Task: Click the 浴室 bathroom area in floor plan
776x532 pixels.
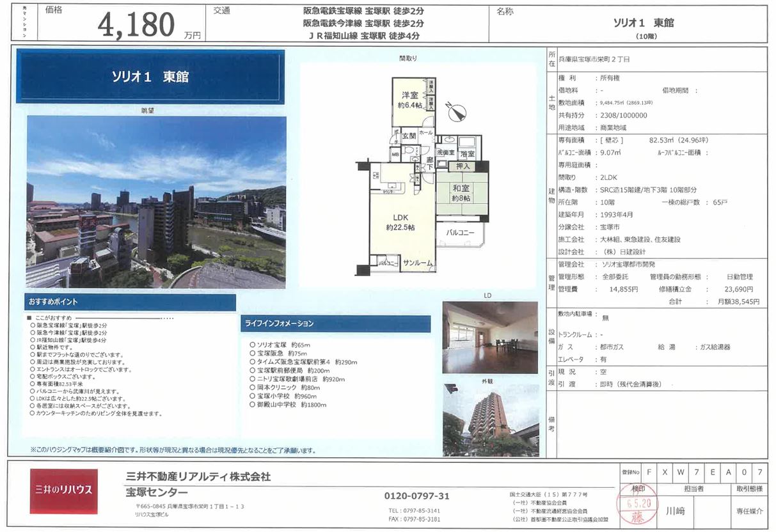Action: click(x=466, y=153)
